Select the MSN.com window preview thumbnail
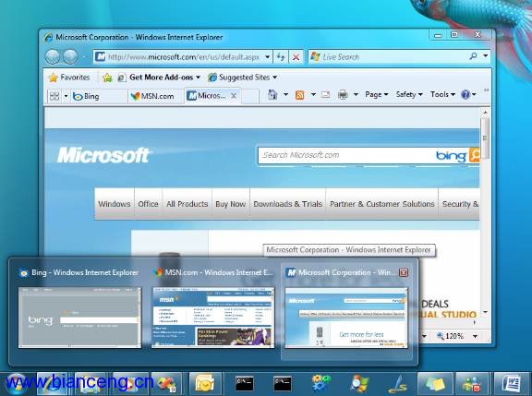This screenshot has height=396, width=532. point(213,318)
